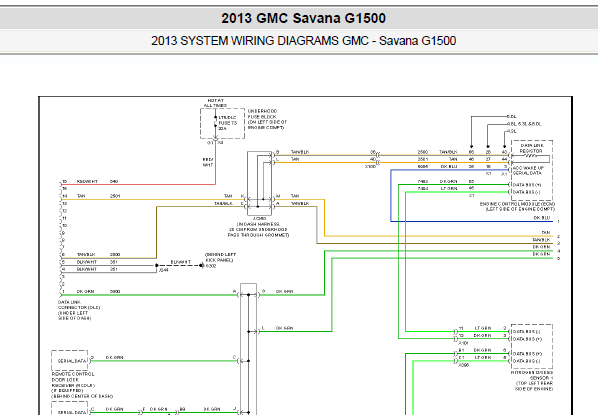Click "DK BLU" label at off-page reference 1
Image resolution: width=598 pixels, height=415 pixels.
click(x=542, y=218)
